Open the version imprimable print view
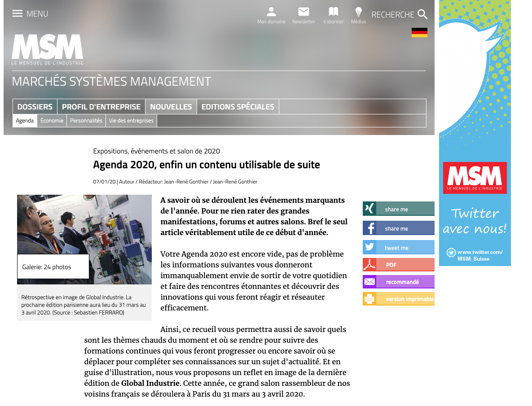 398,299
